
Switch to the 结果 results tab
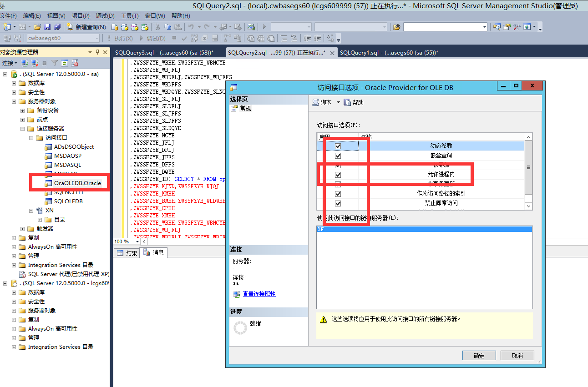(x=127, y=253)
